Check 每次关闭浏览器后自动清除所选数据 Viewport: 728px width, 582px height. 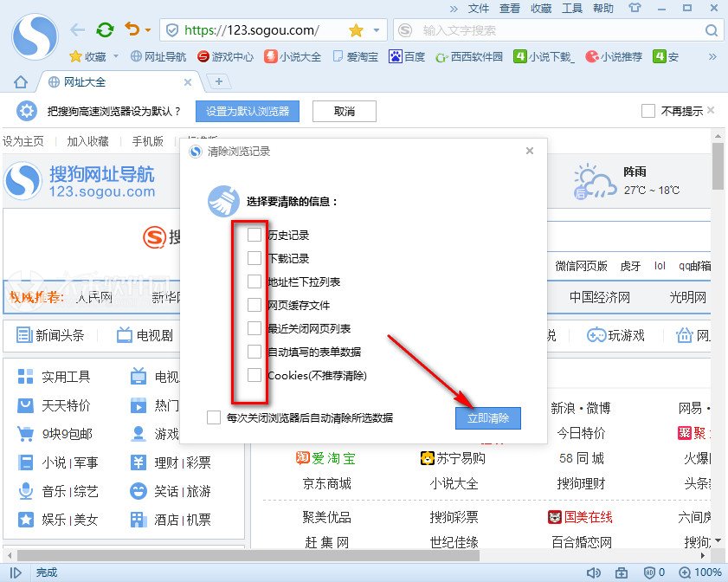point(213,417)
